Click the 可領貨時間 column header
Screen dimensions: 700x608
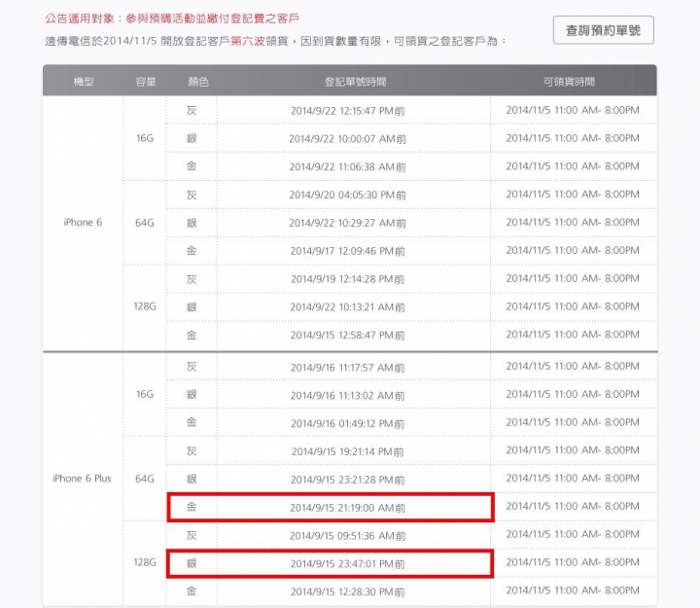click(x=569, y=82)
